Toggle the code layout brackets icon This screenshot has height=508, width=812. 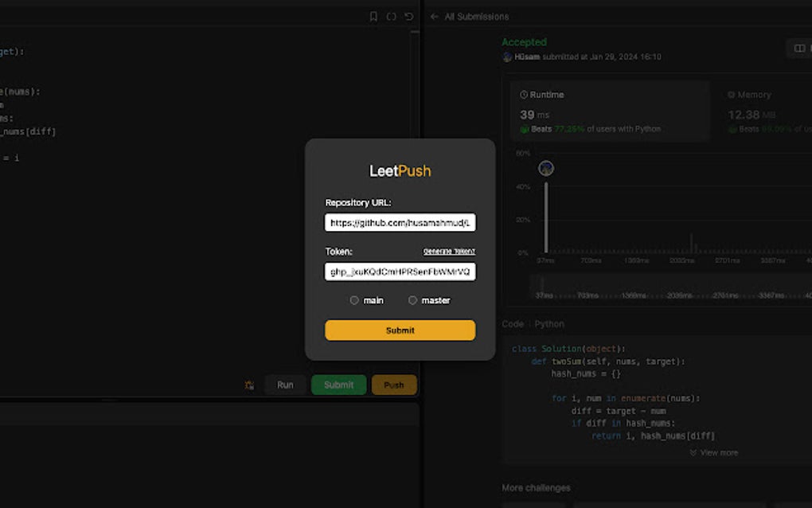pyautogui.click(x=391, y=16)
